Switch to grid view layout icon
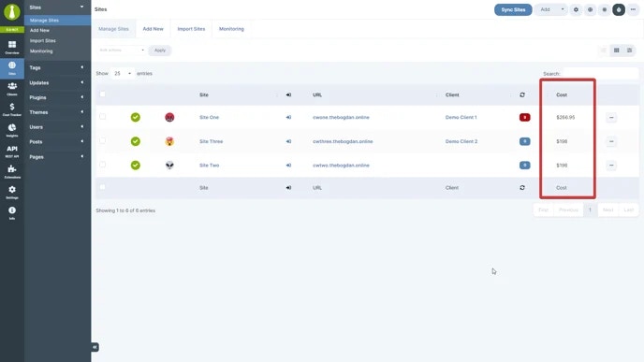Image resolution: width=644 pixels, height=362 pixels. (x=617, y=51)
